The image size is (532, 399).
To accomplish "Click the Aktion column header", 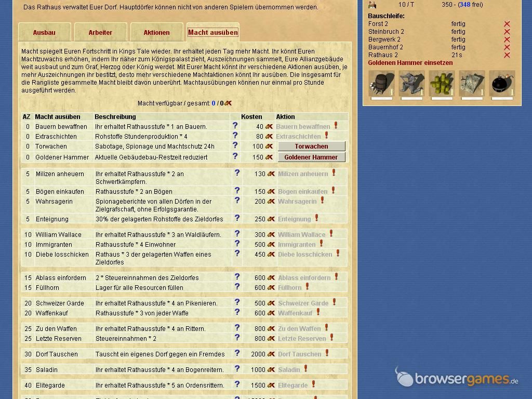I will [x=285, y=117].
